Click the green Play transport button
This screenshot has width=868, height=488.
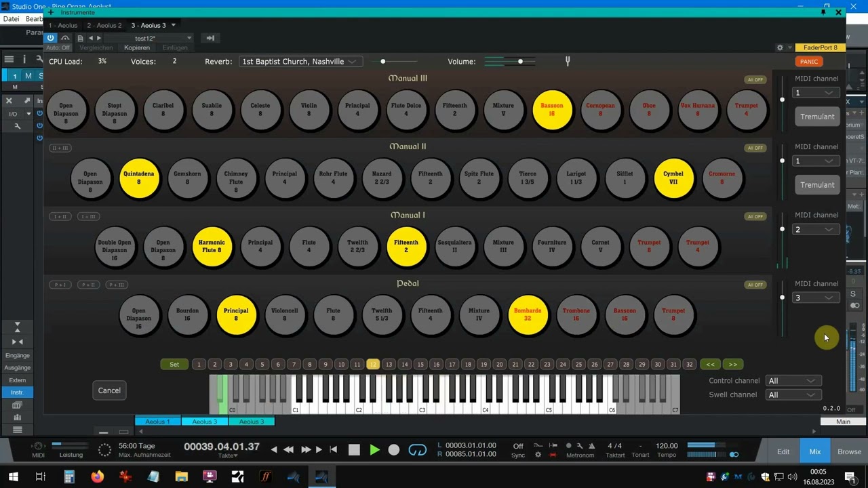click(x=374, y=449)
